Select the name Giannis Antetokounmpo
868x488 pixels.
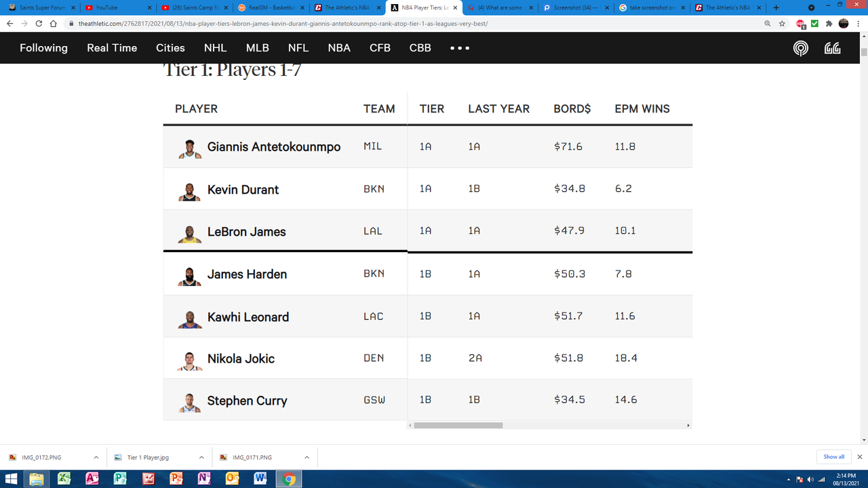[x=274, y=147]
